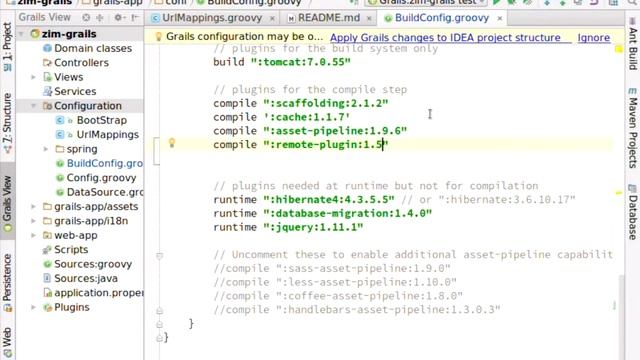This screenshot has height=360, width=640.
Task: Hide the Grails View panel
Action: 135,18
